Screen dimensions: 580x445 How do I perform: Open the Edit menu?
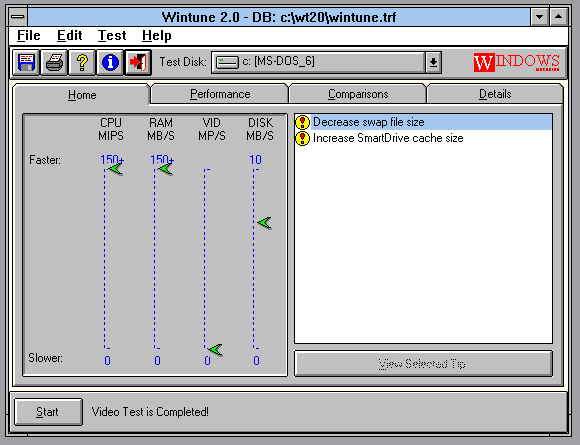[69, 36]
